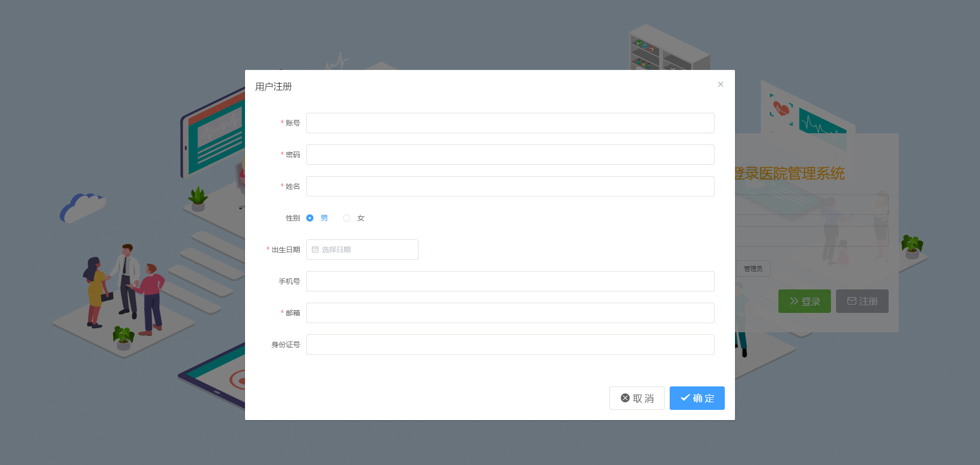
Task: Click the envelope icon on the 注册 button
Action: pyautogui.click(x=851, y=301)
